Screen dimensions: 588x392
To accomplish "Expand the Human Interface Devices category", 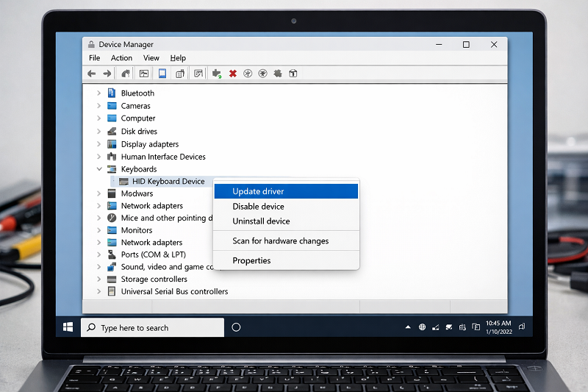I will (x=99, y=157).
